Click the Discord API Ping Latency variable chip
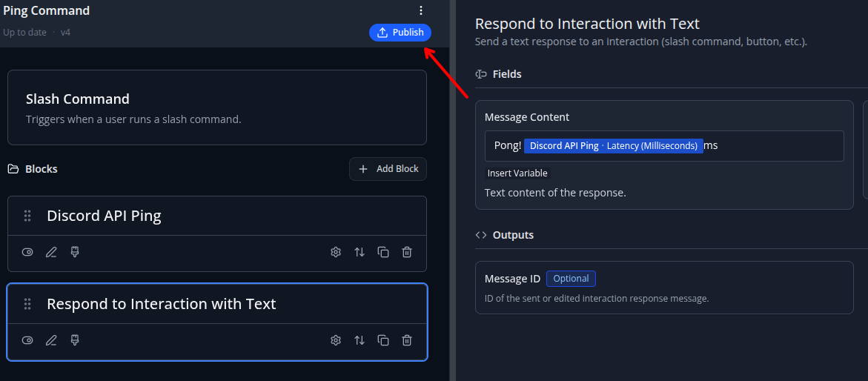 (x=613, y=146)
